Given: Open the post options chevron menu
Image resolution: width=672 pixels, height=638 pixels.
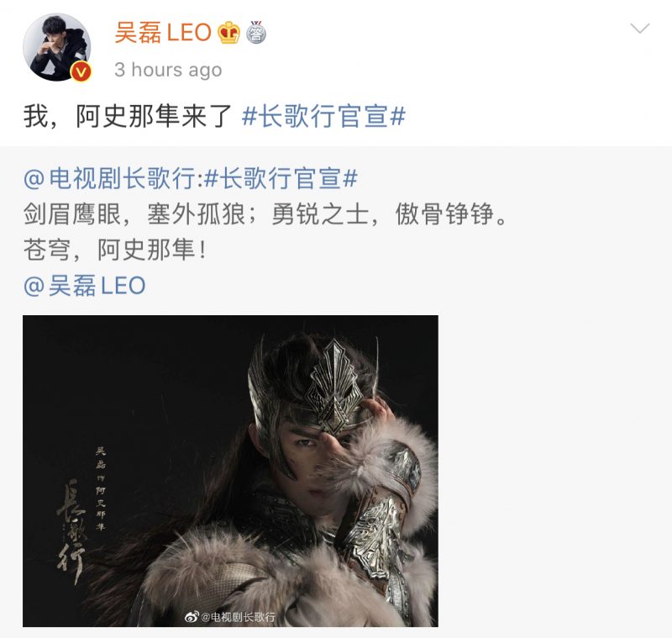Looking at the screenshot, I should (x=640, y=29).
